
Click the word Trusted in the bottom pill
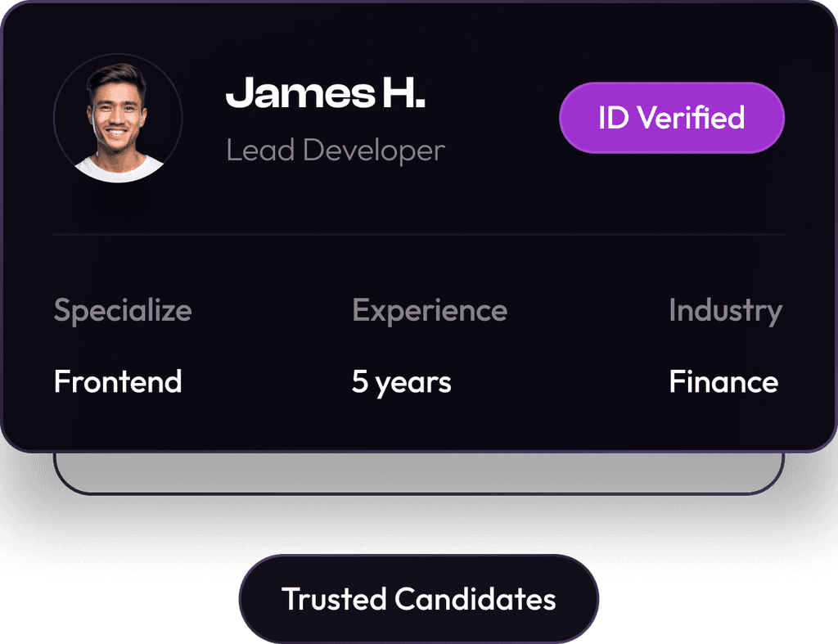pyautogui.click(x=334, y=599)
